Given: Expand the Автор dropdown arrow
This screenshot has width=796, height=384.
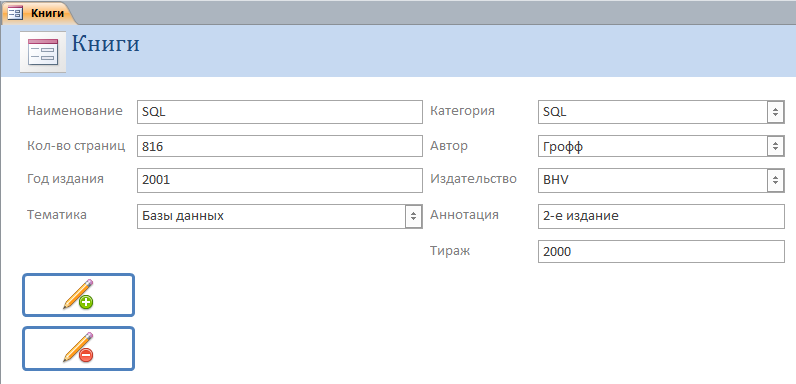Looking at the screenshot, I should click(775, 147).
